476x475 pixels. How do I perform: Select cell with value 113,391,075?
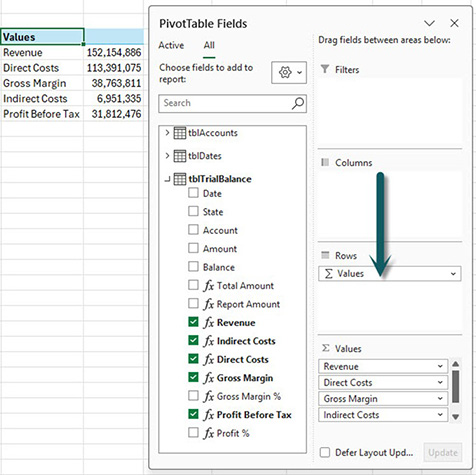(x=114, y=68)
